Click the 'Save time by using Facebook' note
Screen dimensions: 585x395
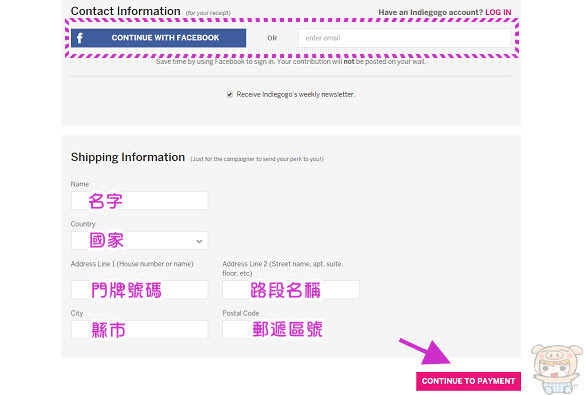[x=291, y=62]
